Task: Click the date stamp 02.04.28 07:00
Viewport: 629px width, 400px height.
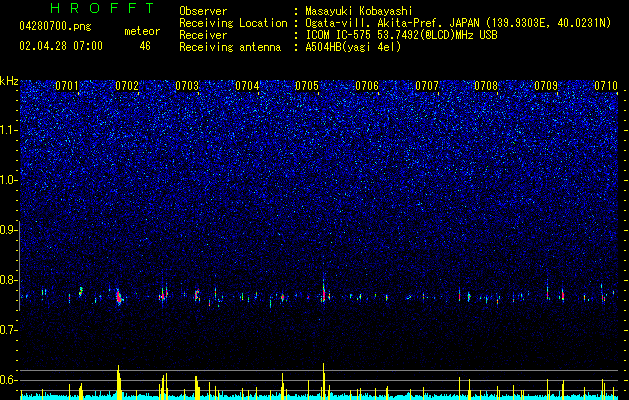Action: [61, 46]
